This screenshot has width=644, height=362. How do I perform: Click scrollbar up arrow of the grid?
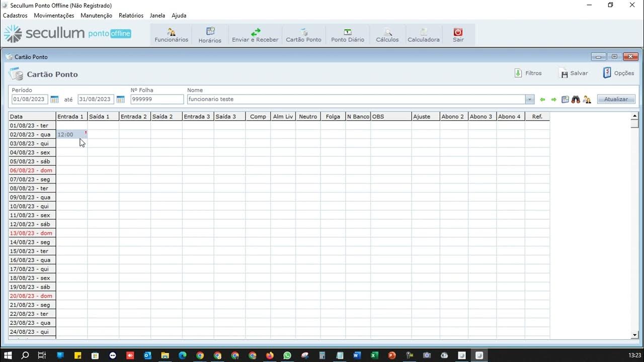click(x=634, y=116)
